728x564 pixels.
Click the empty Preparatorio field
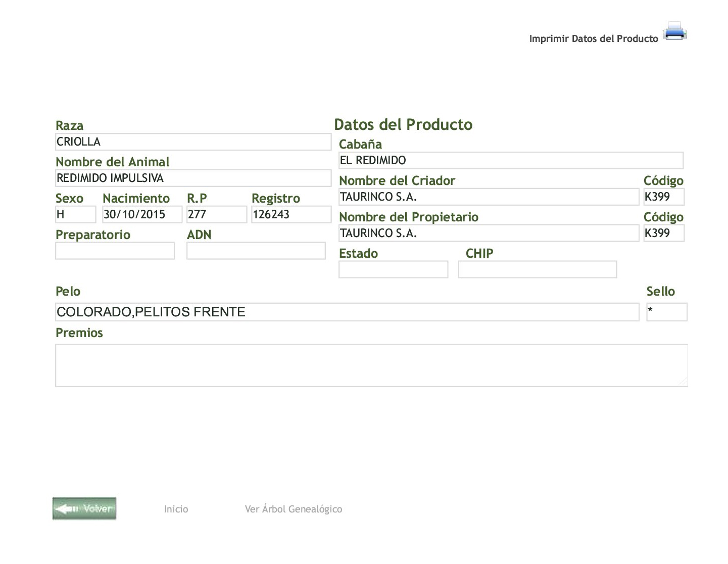click(115, 251)
